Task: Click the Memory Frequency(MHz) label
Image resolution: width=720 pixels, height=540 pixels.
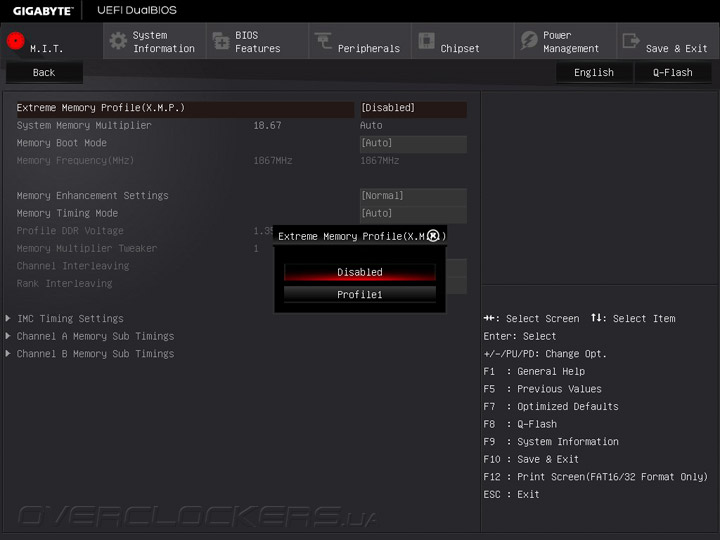Action: pyautogui.click(x=75, y=161)
